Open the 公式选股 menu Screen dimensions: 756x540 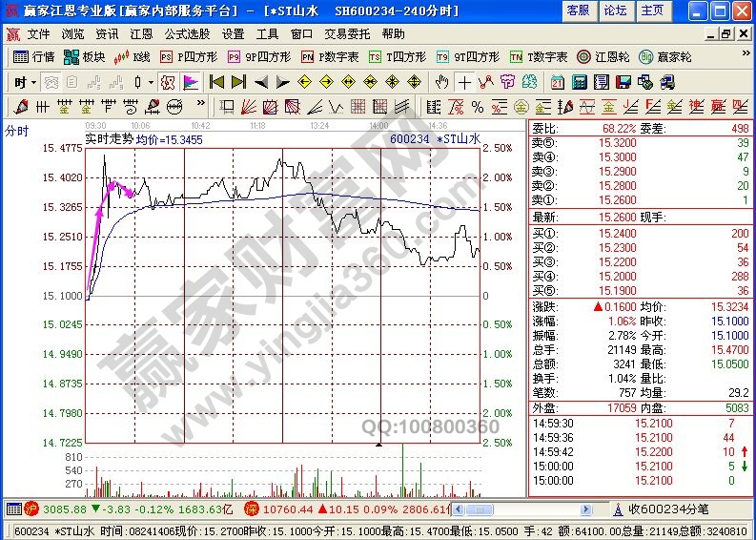click(188, 33)
